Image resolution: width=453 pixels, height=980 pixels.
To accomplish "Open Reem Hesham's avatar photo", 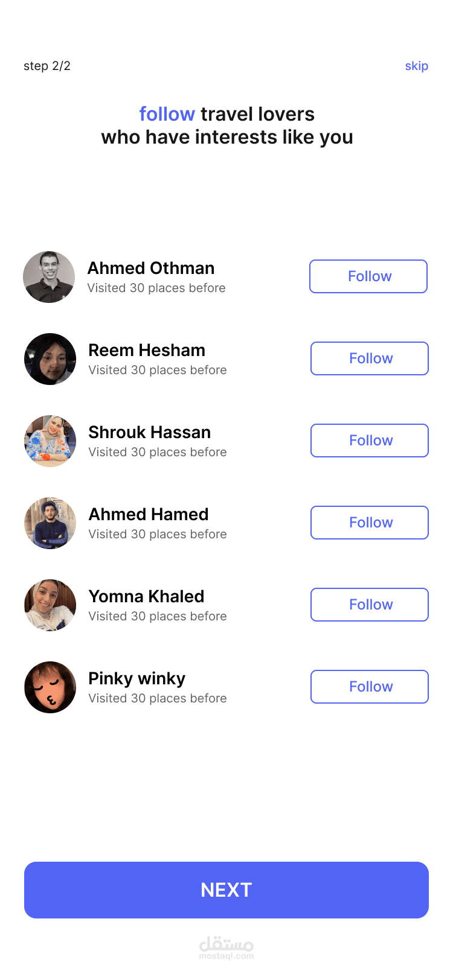I will [50, 359].
